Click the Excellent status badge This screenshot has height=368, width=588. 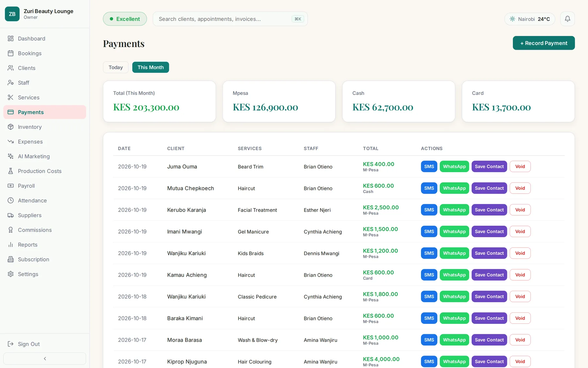click(125, 19)
